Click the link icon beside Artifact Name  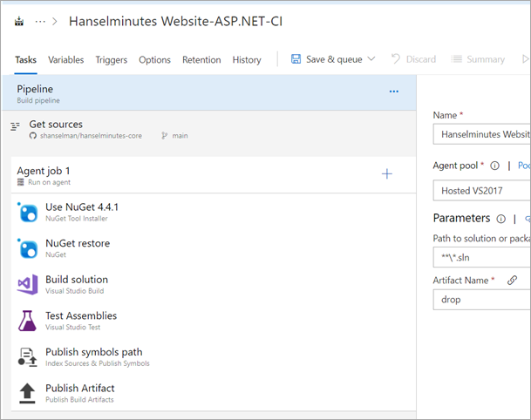tap(513, 280)
